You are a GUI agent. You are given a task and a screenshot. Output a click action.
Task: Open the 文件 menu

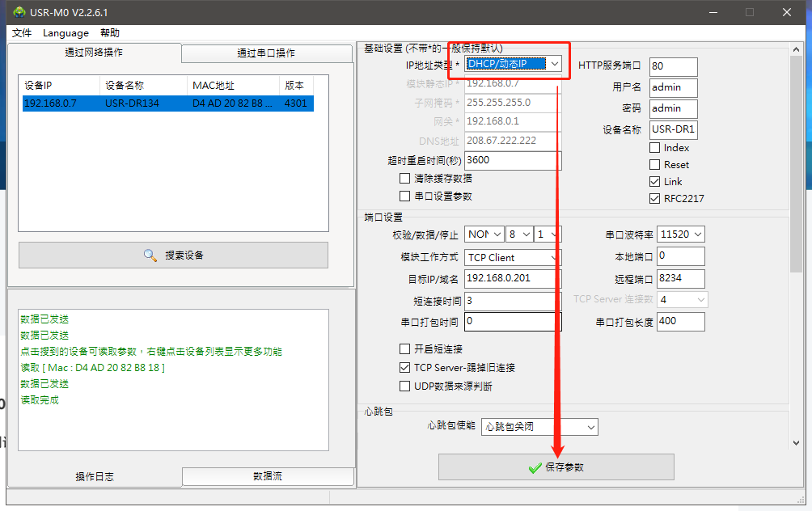click(22, 33)
